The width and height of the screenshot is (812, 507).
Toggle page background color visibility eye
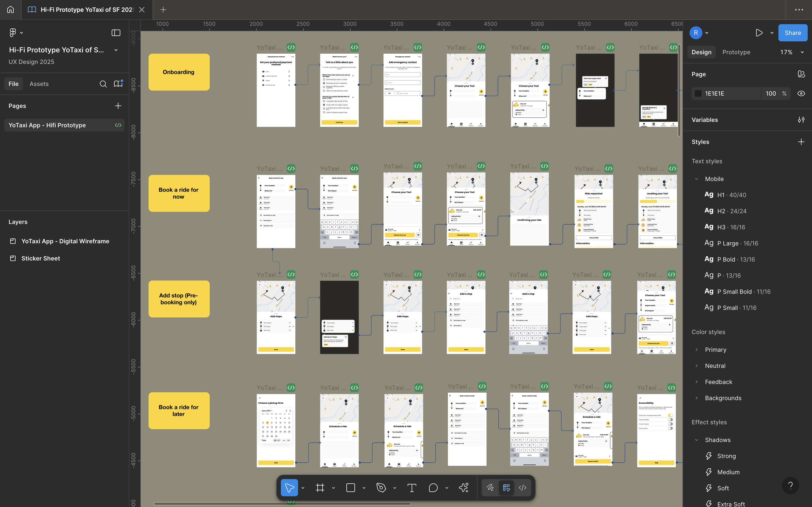pyautogui.click(x=801, y=93)
